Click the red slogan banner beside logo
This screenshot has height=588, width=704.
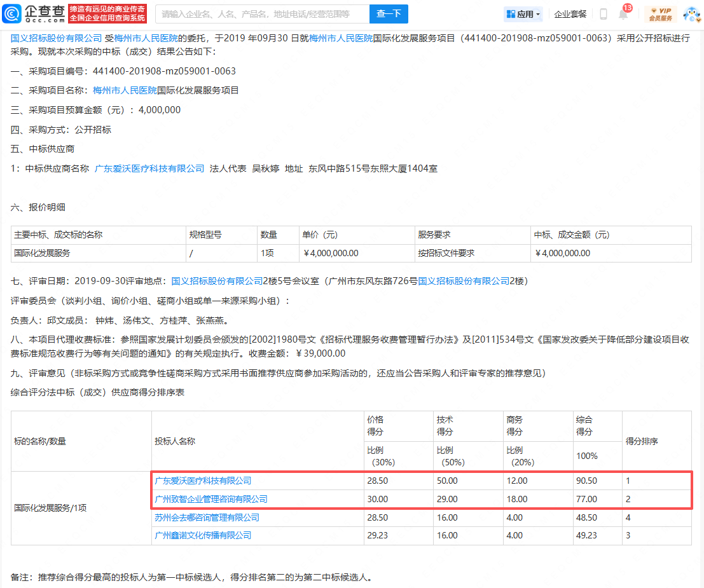coord(107,13)
